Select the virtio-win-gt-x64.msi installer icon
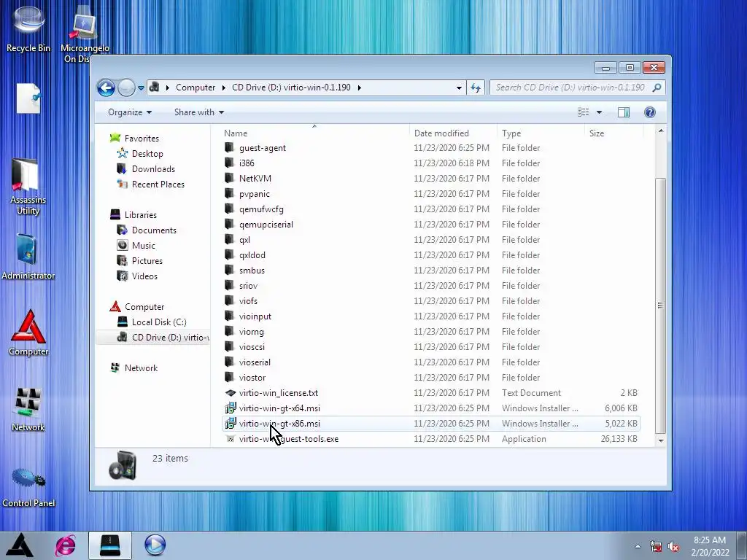The image size is (747, 560). pos(230,408)
